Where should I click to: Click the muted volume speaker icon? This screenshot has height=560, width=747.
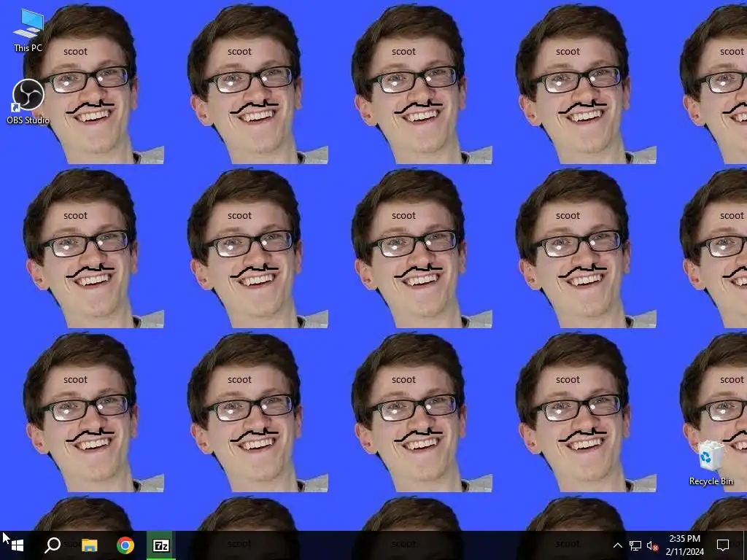[x=652, y=545]
